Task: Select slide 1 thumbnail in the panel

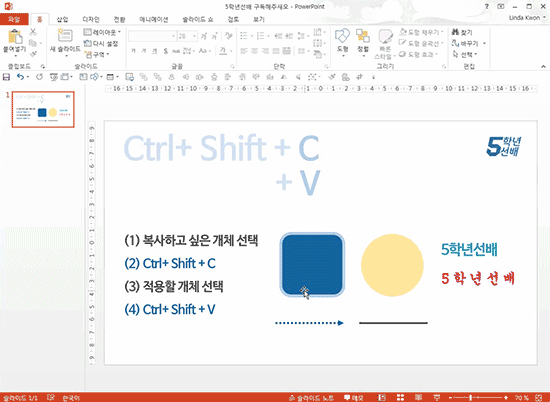Action: tap(43, 109)
